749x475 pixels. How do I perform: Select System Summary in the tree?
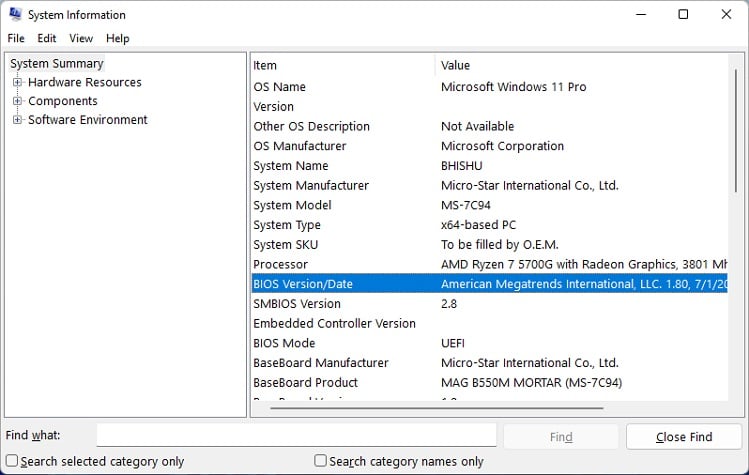(x=57, y=63)
